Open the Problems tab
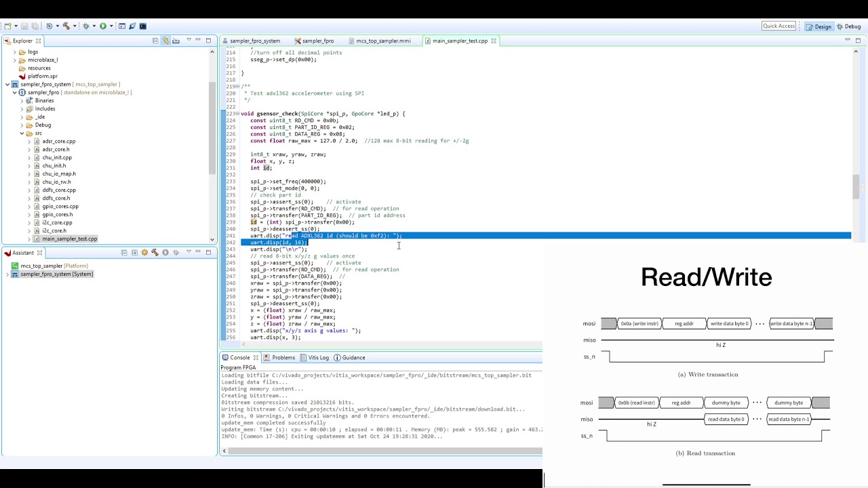Screen dimensions: 868x488 click(279, 357)
